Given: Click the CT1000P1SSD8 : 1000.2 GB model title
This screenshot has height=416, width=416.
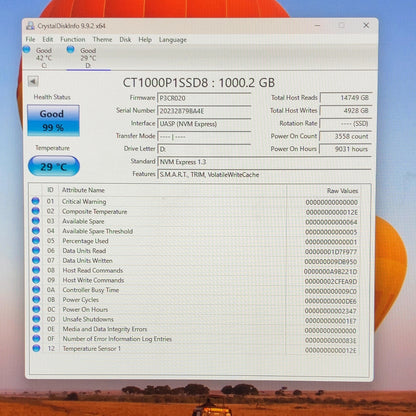Looking at the screenshot, I should (199, 83).
